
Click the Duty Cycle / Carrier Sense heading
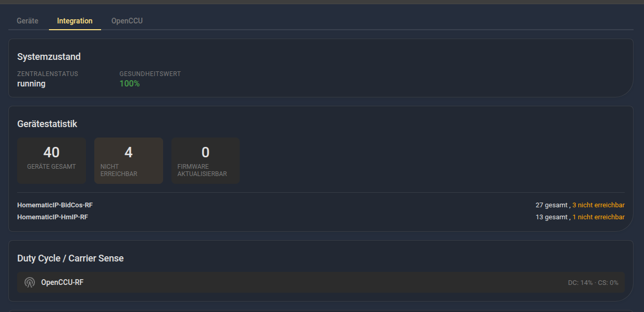(70, 258)
